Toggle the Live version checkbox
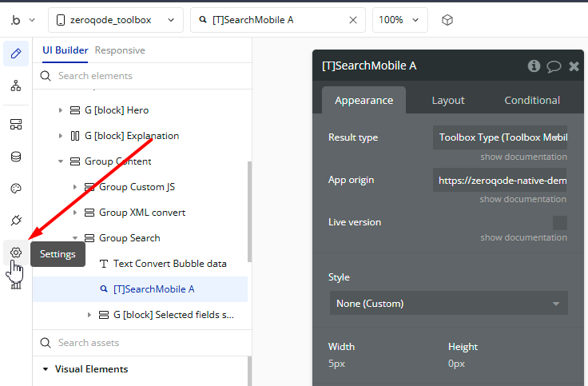Image resolution: width=588 pixels, height=386 pixels. pos(560,223)
